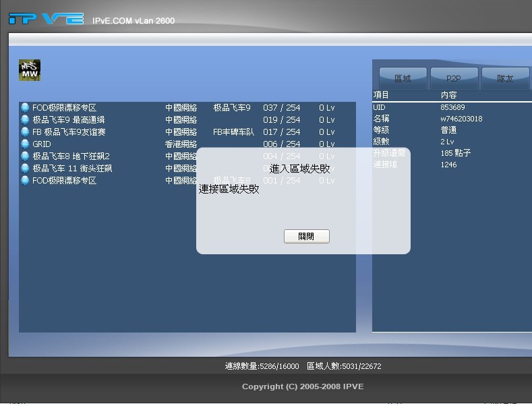Screen dimensions: 532x404
Task: Close the dialog with 關閉 button
Action: coord(306,236)
